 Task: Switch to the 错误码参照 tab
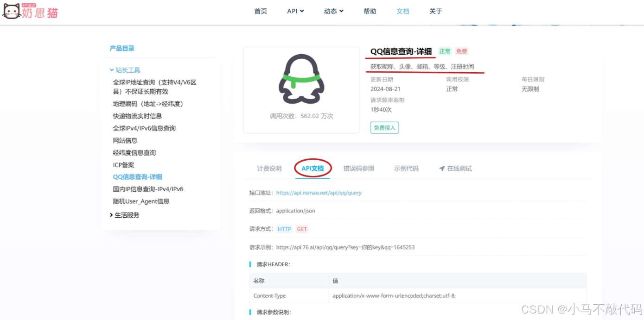click(x=359, y=169)
